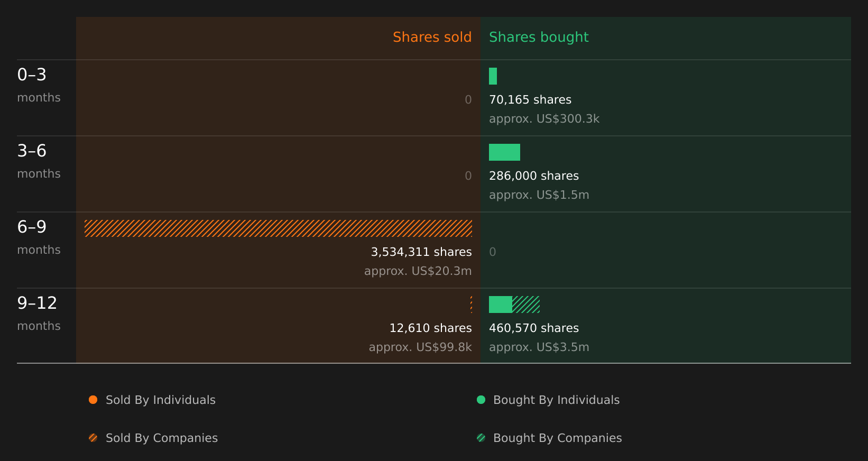Viewport: 868px width, 461px height.
Task: Click the zero sold value in 0–3 months row
Action: click(468, 100)
